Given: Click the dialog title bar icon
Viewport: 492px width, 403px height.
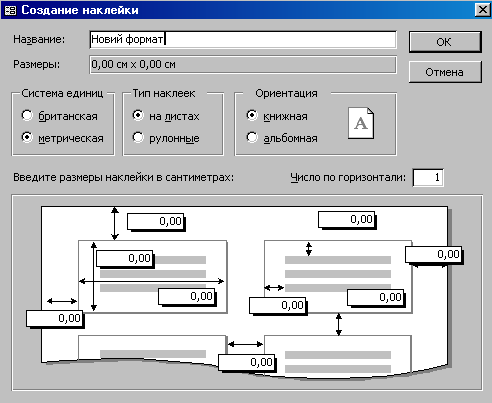Looking at the screenshot, I should click(10, 10).
